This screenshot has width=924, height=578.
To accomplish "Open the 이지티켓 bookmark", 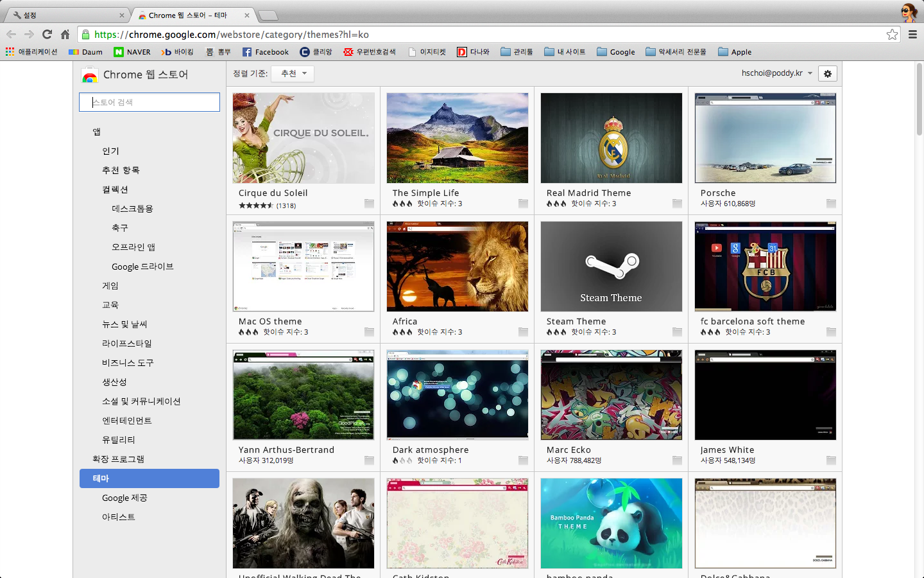I will tap(427, 52).
